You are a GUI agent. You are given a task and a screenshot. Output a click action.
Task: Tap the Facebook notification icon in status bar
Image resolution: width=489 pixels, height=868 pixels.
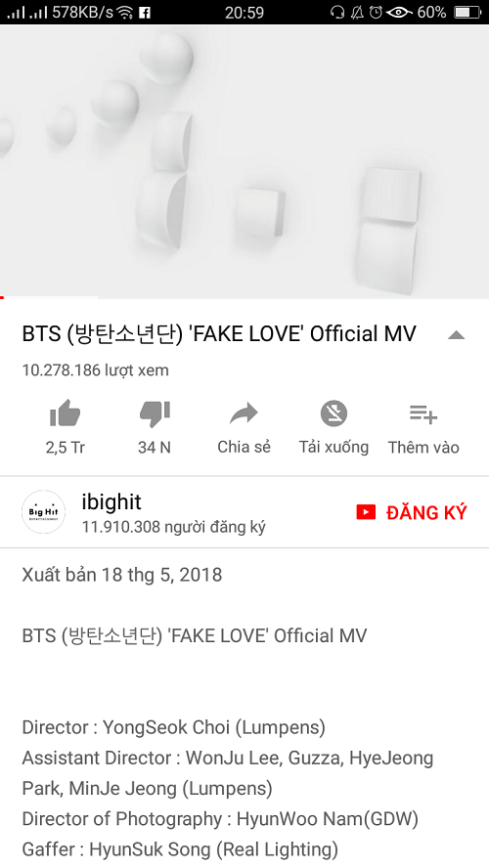click(145, 12)
